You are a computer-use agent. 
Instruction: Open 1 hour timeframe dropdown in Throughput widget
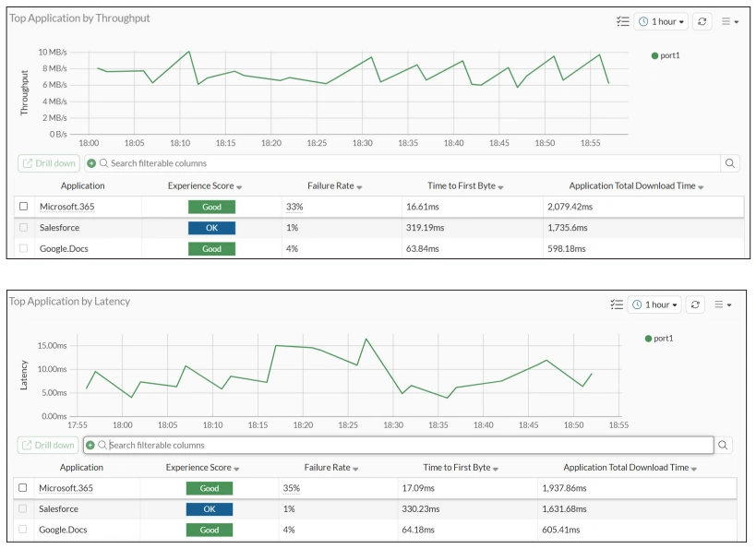click(661, 21)
